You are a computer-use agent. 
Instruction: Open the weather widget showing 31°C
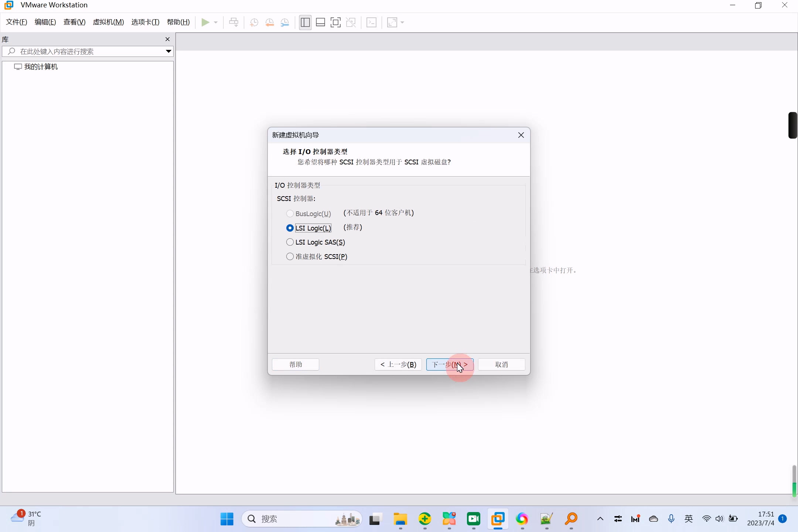pyautogui.click(x=26, y=519)
